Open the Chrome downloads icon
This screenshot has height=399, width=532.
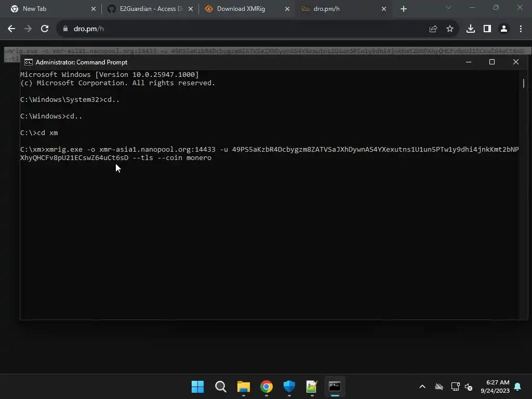coord(471,29)
